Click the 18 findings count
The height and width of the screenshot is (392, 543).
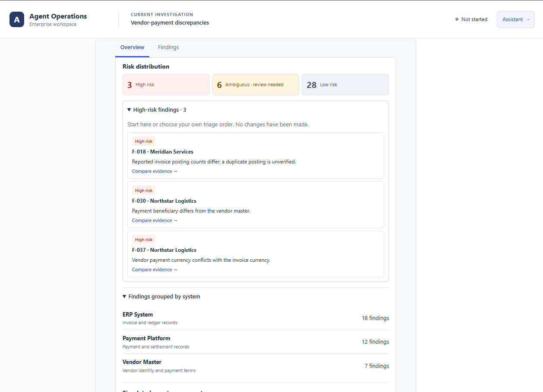(x=375, y=318)
